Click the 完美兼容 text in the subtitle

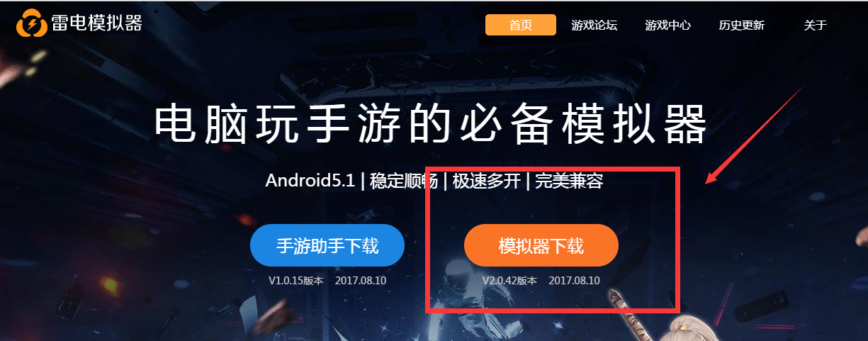[x=569, y=181]
